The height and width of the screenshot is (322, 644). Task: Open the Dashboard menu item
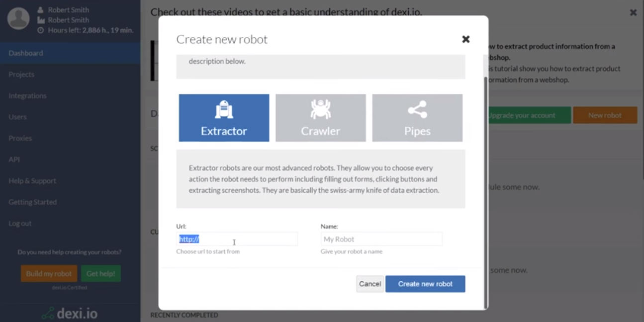click(26, 53)
